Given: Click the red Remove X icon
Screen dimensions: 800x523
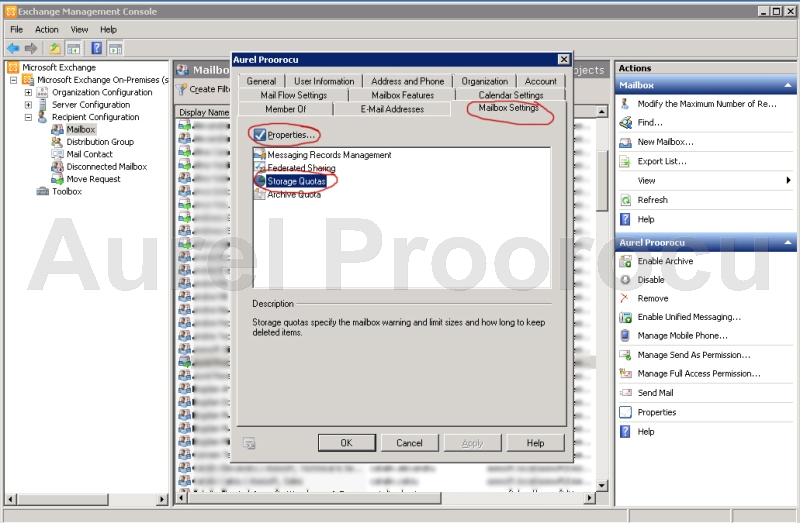Looking at the screenshot, I should [624, 298].
